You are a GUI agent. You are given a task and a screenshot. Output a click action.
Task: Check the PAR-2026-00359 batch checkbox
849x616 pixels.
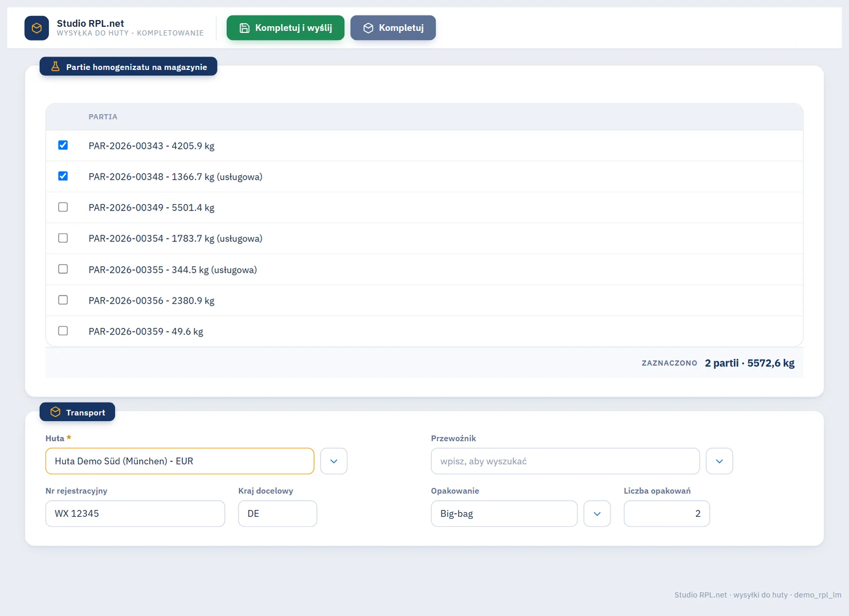[x=63, y=330]
